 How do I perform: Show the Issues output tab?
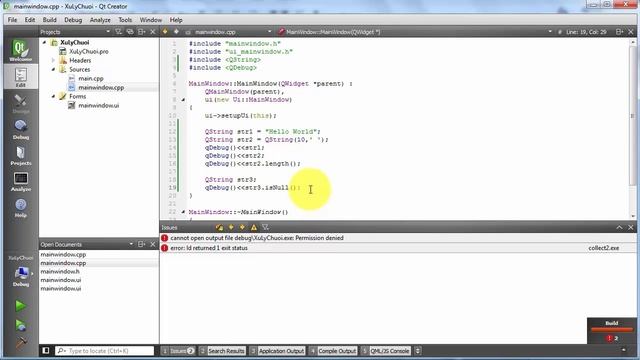178,351
